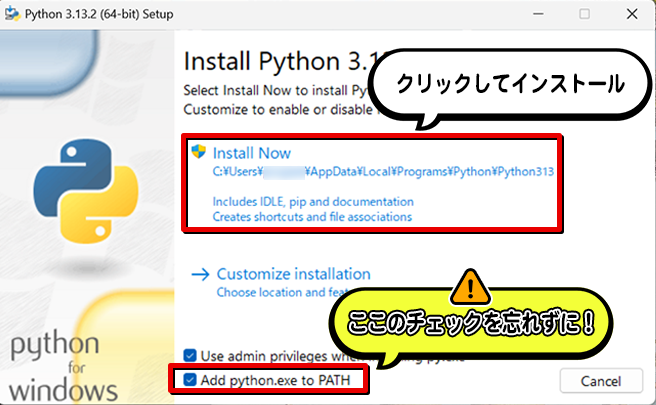The image size is (656, 405).
Task: Click 'Choose location and features' subtitle
Action: [283, 292]
